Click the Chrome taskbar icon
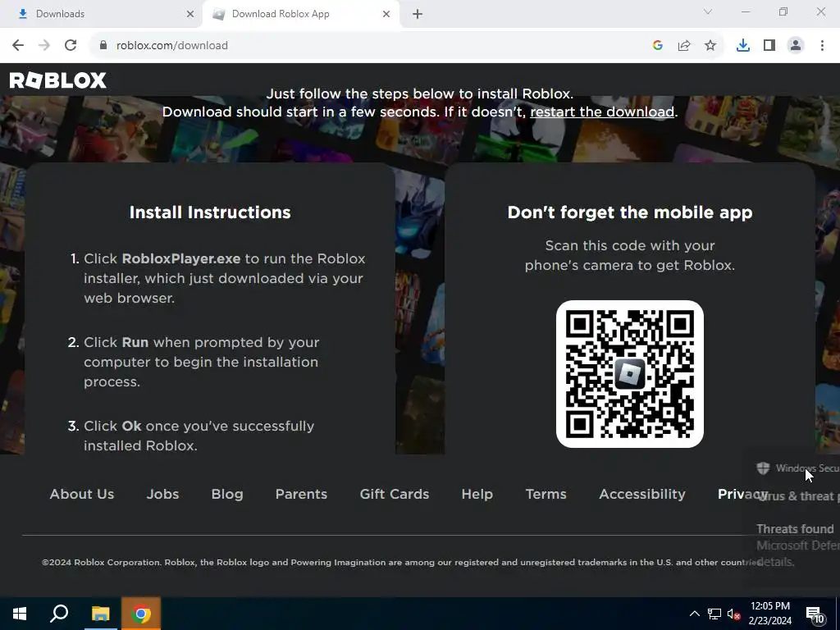Viewport: 840px width, 630px height. [x=141, y=614]
